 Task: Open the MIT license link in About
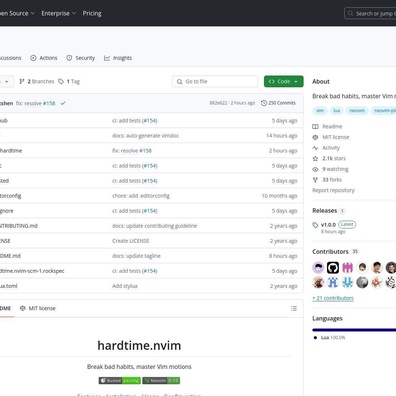coord(336,137)
